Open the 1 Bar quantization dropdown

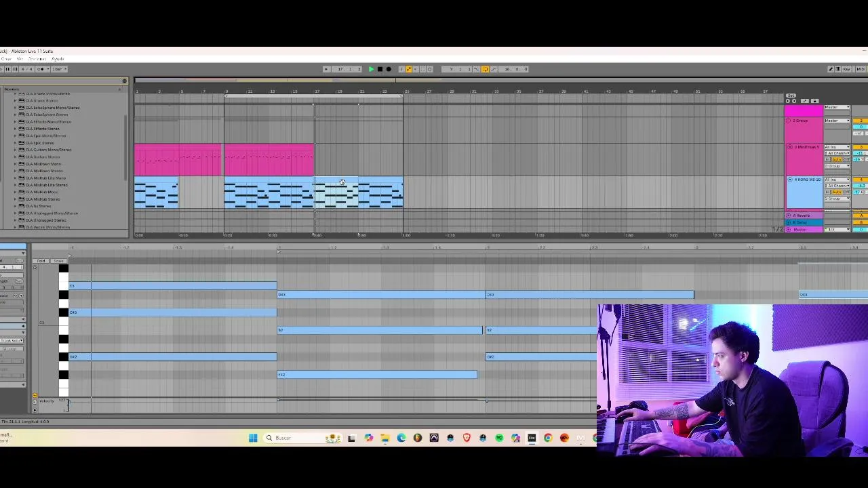(59, 69)
